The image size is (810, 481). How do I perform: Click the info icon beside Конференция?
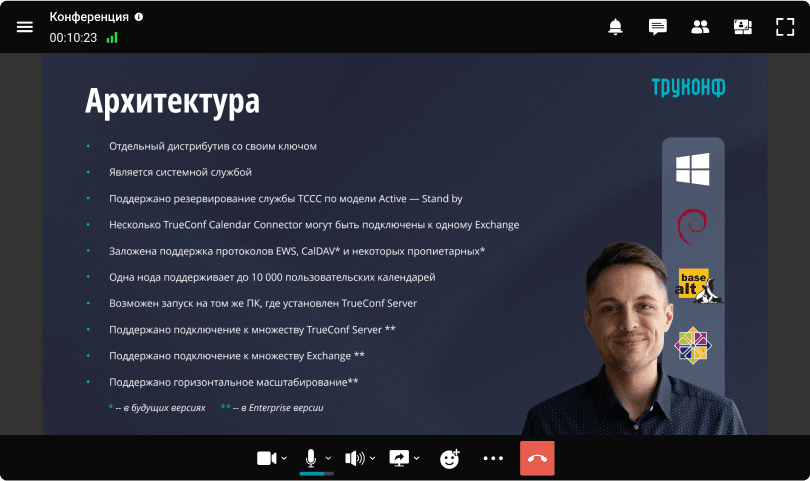tap(139, 17)
